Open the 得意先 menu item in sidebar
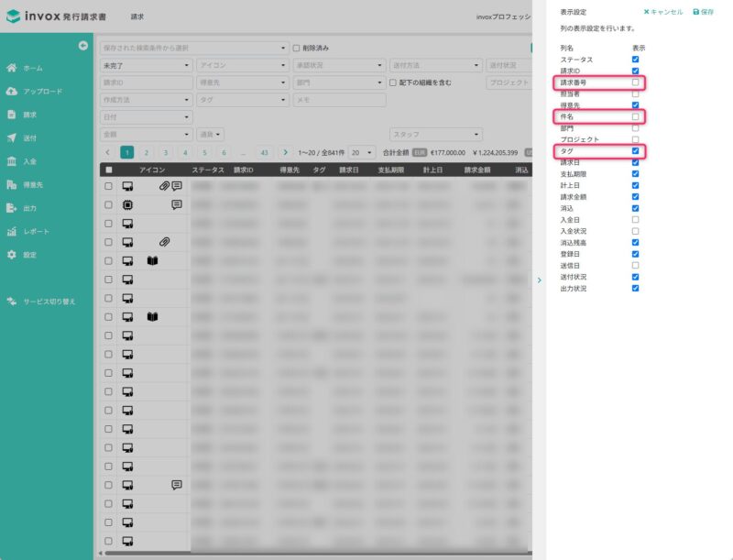Viewport: 733px width, 560px height. (37, 185)
